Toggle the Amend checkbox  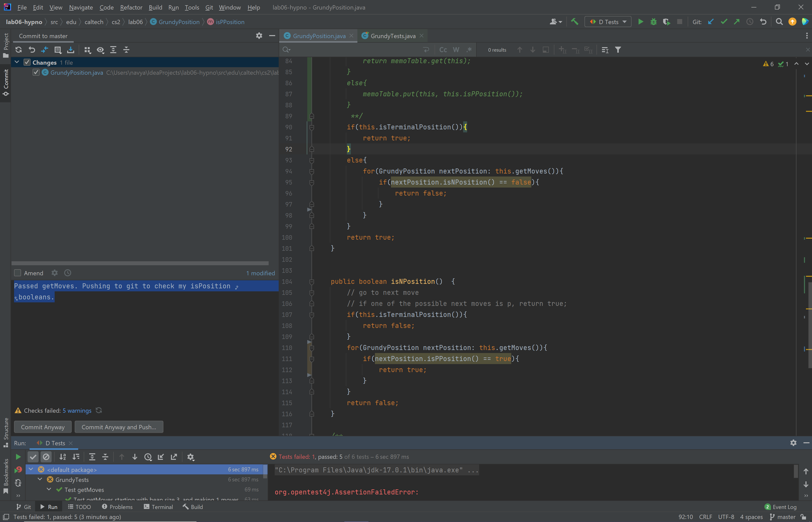point(18,273)
